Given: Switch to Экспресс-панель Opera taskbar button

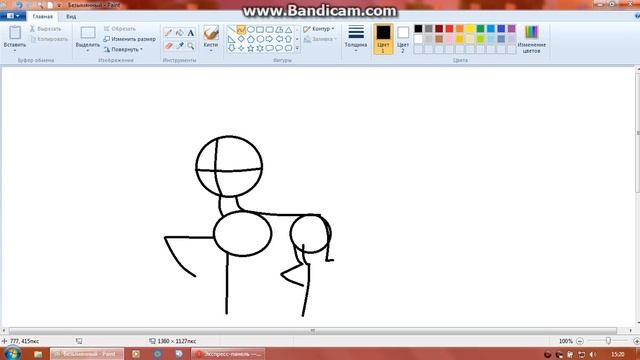Looking at the screenshot, I should click(228, 354).
